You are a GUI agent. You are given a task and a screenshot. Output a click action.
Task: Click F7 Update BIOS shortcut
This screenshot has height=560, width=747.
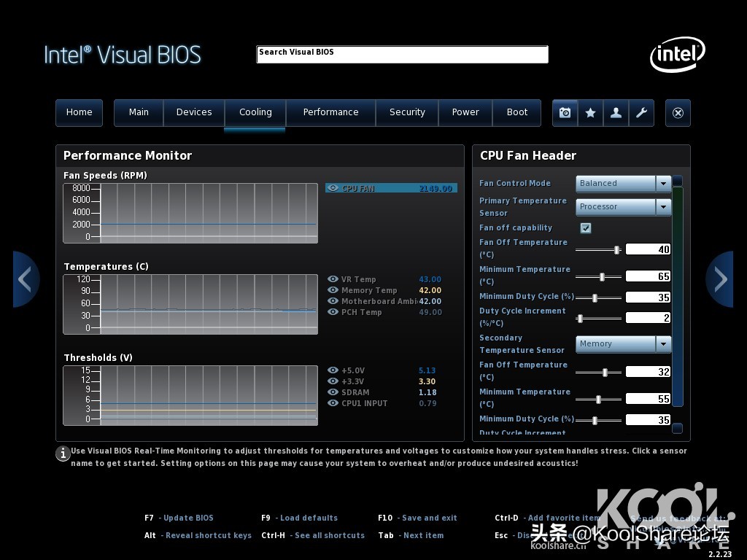click(179, 518)
